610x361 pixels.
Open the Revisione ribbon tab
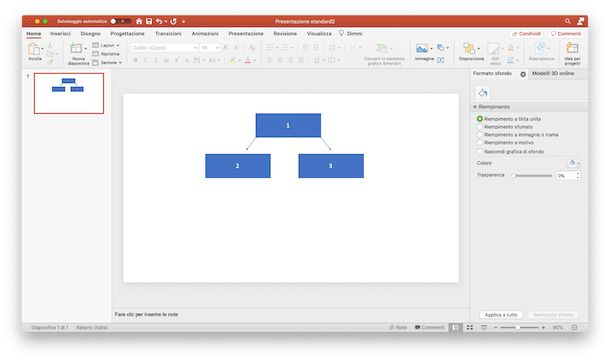(x=285, y=34)
